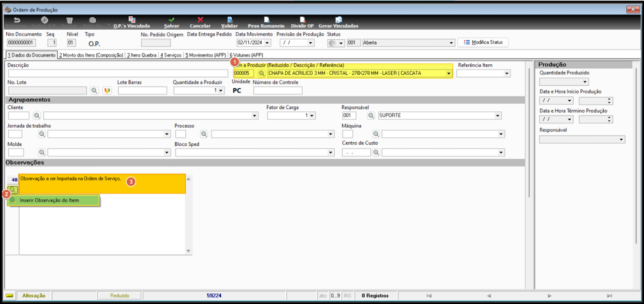Go to first record navigation arrow
The image size is (644, 304).
429,296
